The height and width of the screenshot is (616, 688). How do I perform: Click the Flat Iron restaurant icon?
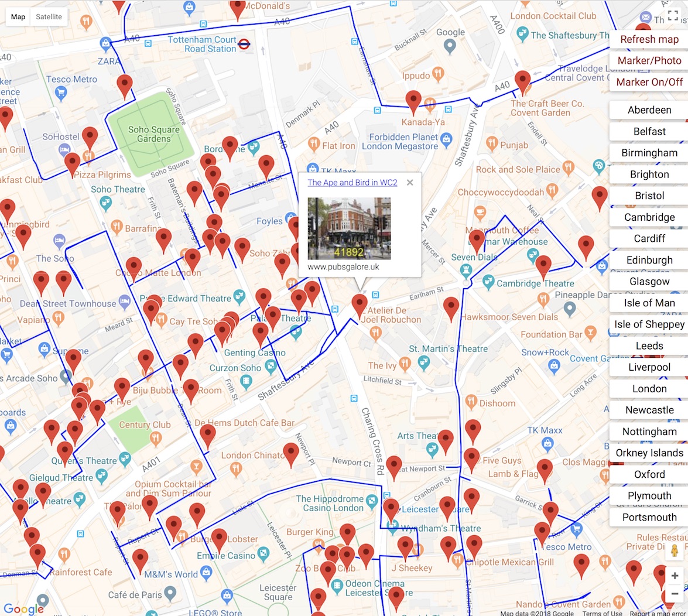pyautogui.click(x=313, y=144)
